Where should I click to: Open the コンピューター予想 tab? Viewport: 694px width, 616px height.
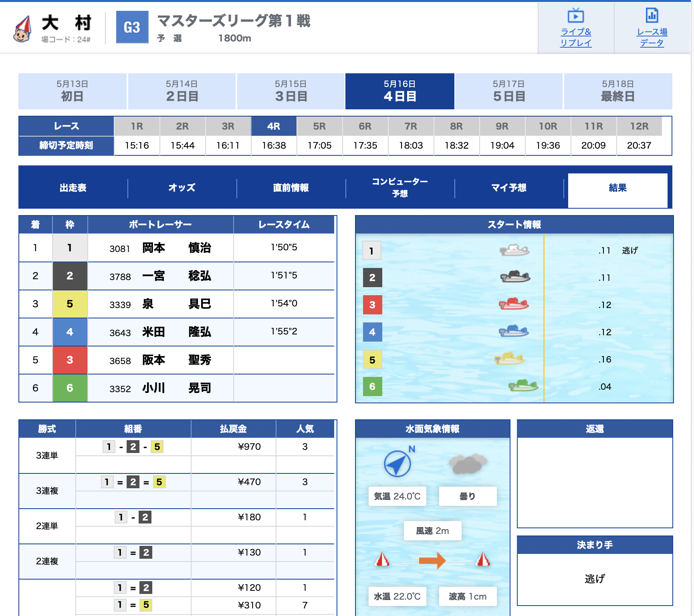(x=400, y=188)
